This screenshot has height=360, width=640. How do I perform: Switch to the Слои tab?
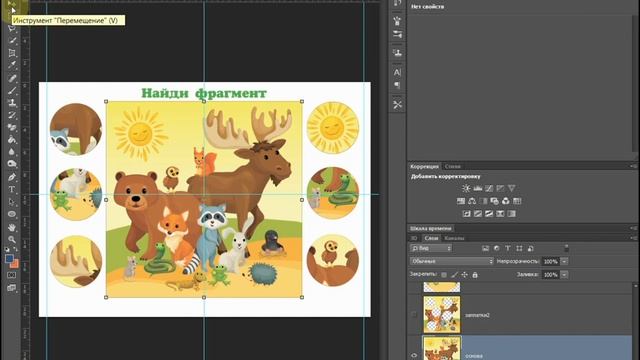(431, 238)
